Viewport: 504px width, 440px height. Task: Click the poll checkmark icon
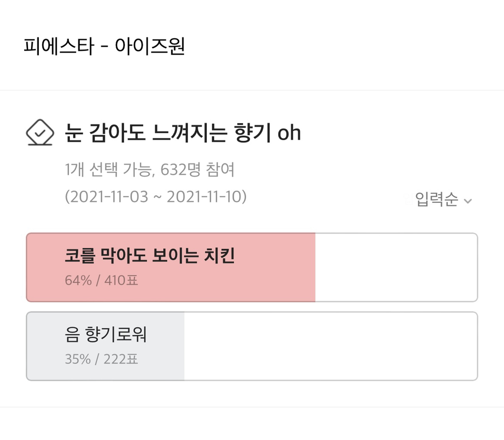pos(39,133)
